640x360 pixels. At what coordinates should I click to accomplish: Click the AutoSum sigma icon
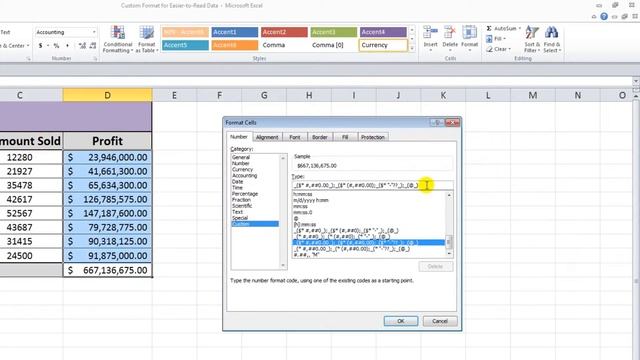tap(489, 29)
